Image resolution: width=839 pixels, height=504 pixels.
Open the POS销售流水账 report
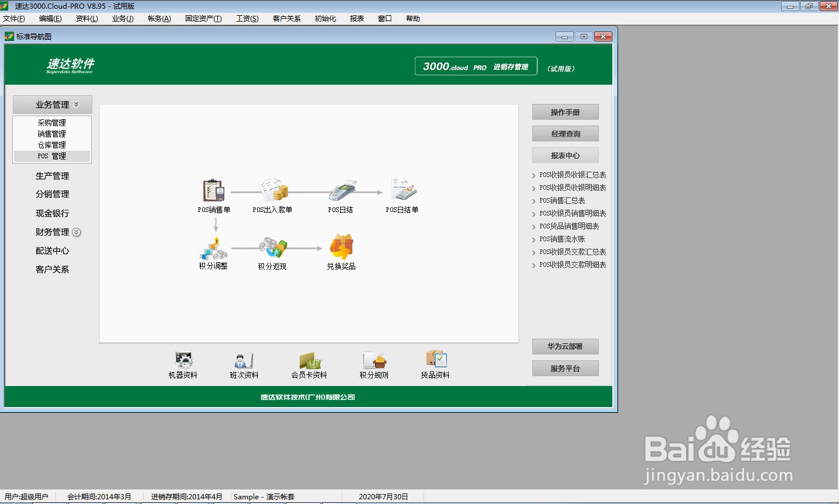coord(562,239)
